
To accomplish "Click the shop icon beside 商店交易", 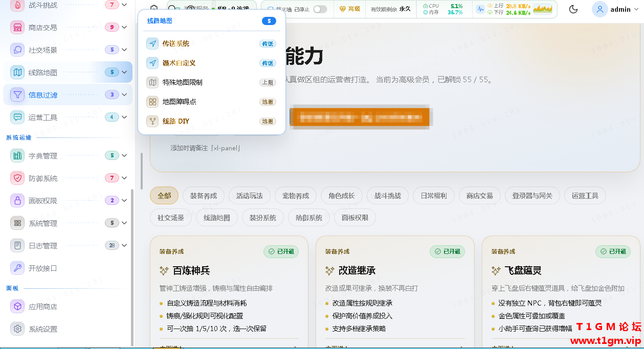I will (x=18, y=28).
